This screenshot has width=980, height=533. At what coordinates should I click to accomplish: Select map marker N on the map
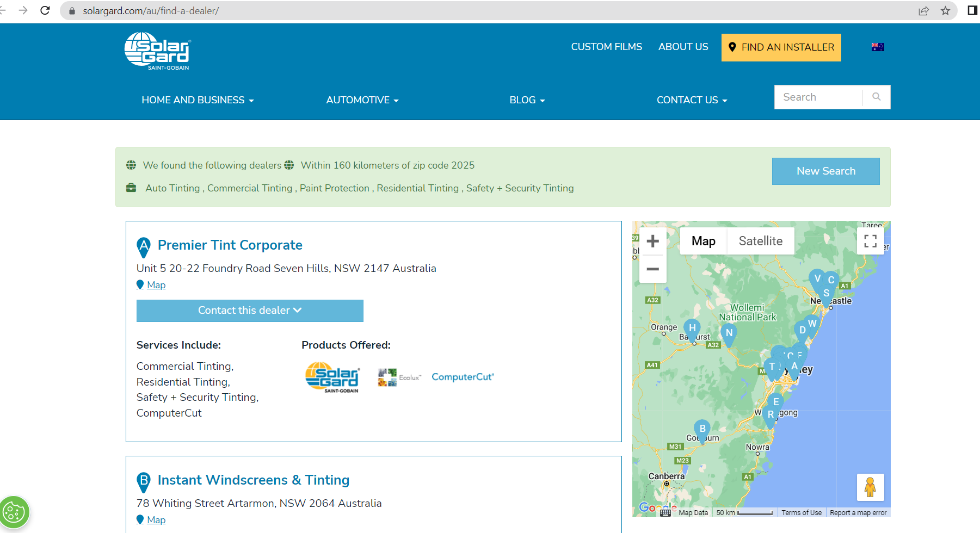pos(729,334)
